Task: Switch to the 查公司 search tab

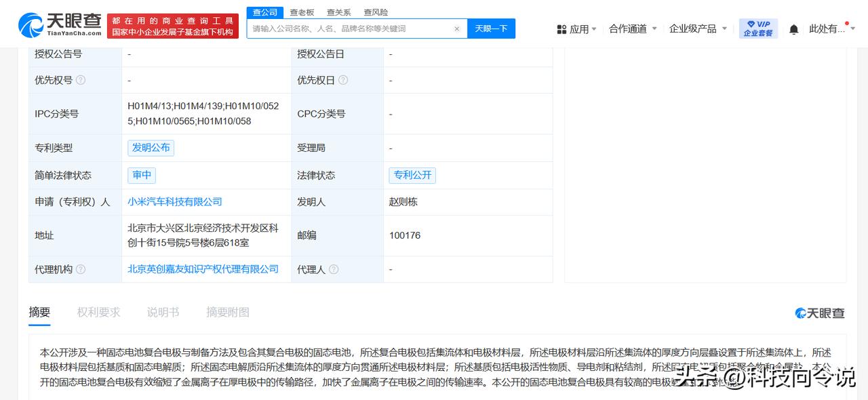Action: [264, 12]
